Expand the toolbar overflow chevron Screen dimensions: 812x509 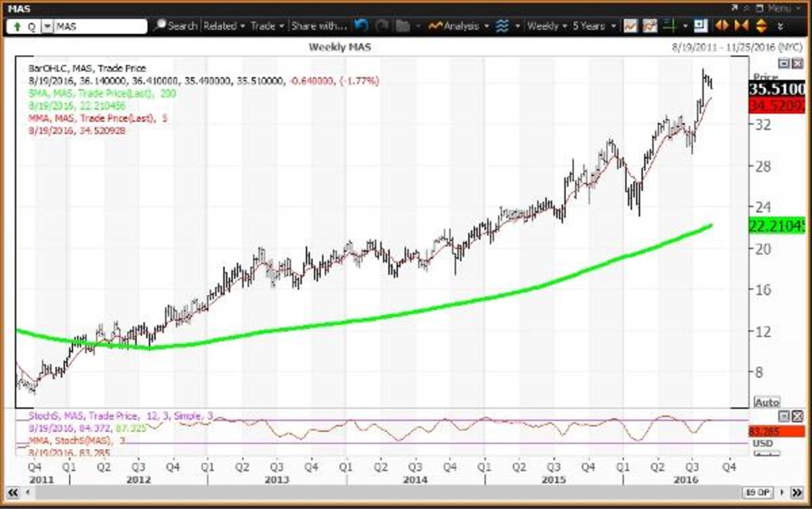coord(781,26)
